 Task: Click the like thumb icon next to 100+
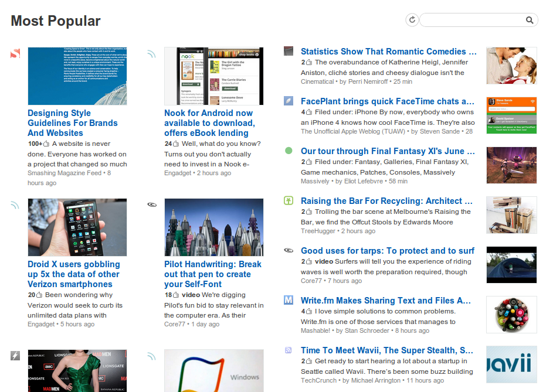tap(46, 144)
